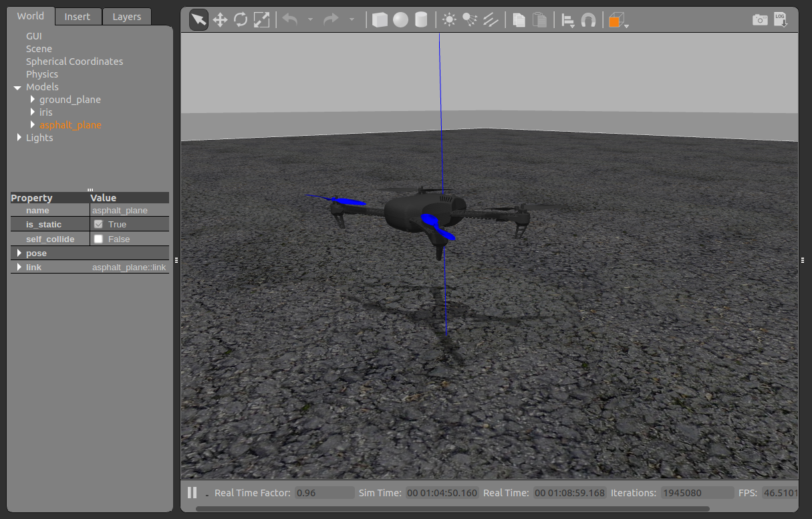
Task: Pause the simulation
Action: 192,493
